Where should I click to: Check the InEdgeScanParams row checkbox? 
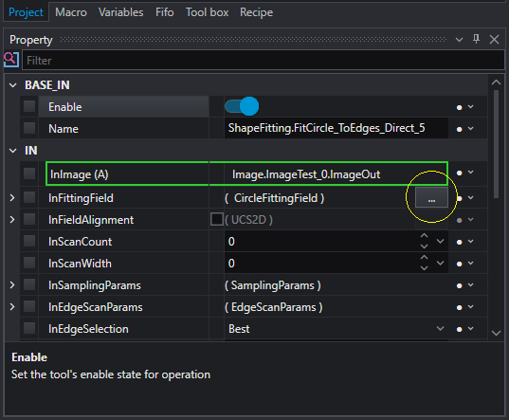click(x=29, y=306)
